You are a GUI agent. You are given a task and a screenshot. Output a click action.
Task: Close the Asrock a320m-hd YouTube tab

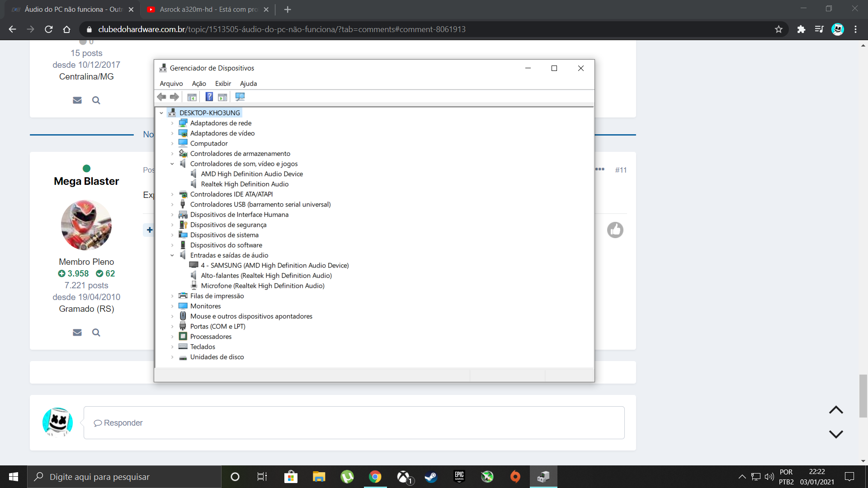click(x=266, y=9)
